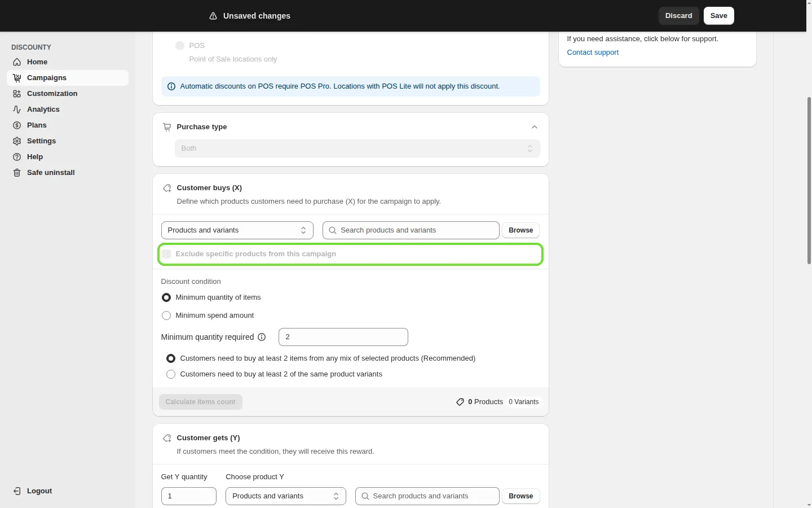Open Customer buys Products and variants dropdown
This screenshot has height=508, width=812.
pos(237,230)
